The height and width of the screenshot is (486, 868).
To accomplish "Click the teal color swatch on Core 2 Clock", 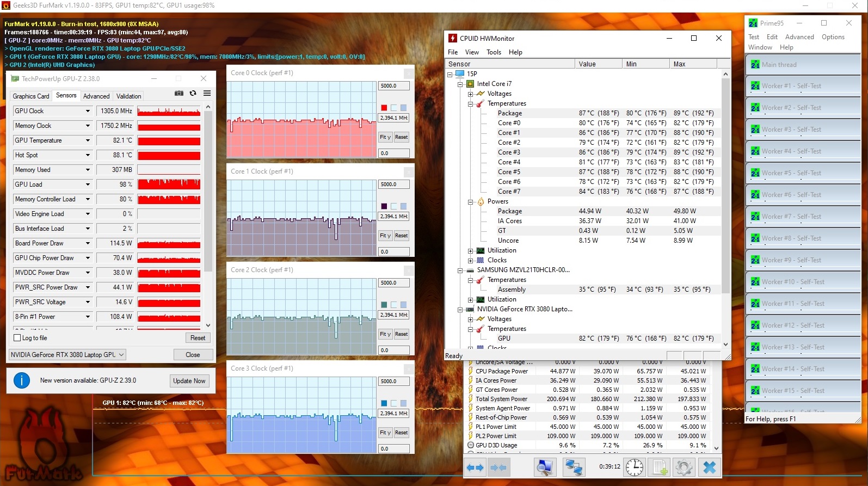I will coord(384,305).
